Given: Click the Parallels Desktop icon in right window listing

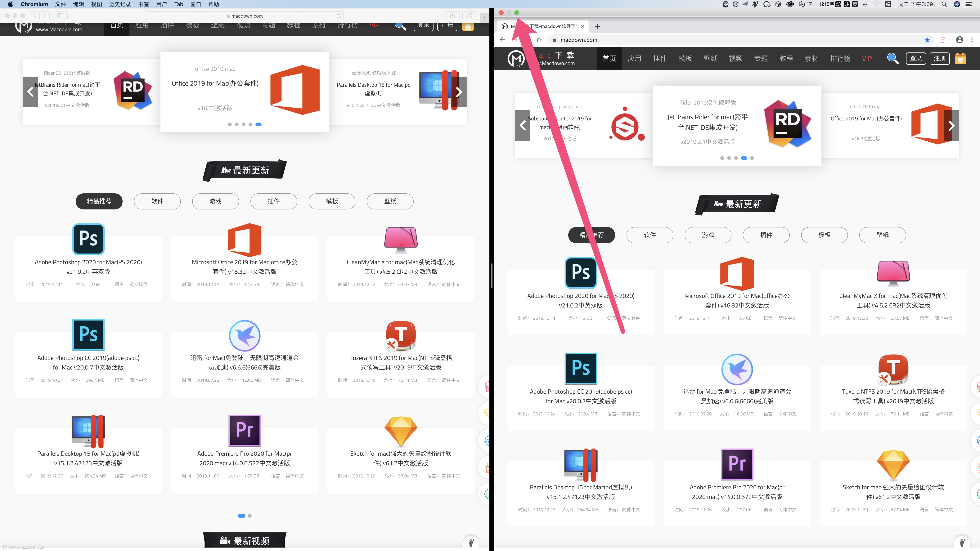Looking at the screenshot, I should tap(581, 465).
